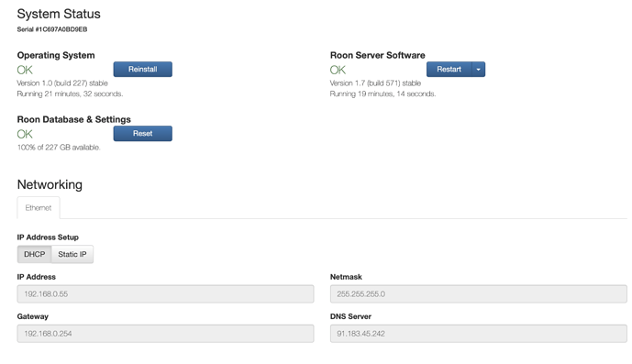The image size is (632, 364).
Task: Click the Gateway field 192.168.0.254
Action: point(165,334)
